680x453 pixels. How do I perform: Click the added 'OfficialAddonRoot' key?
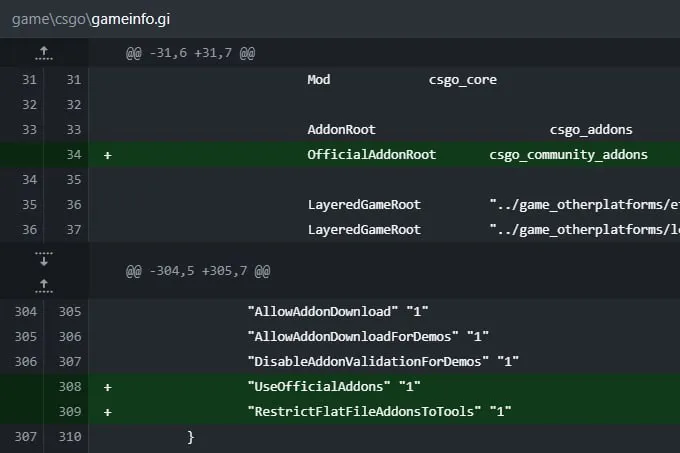(x=372, y=155)
